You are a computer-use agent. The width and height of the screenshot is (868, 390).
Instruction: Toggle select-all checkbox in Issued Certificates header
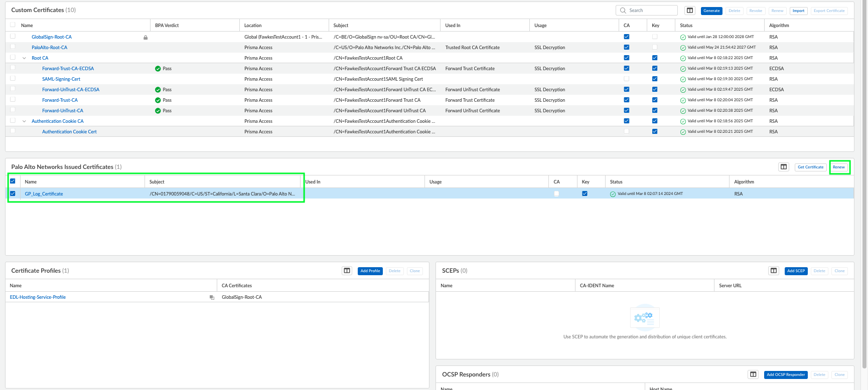(x=13, y=181)
